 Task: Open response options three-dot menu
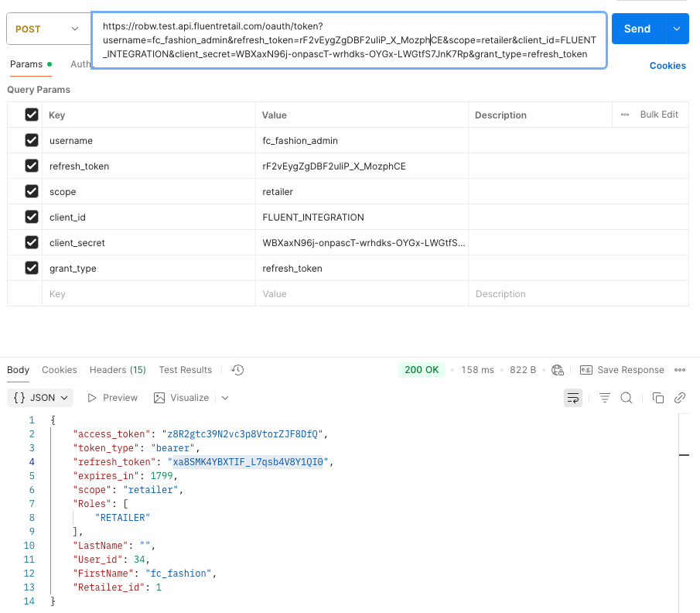(x=680, y=370)
